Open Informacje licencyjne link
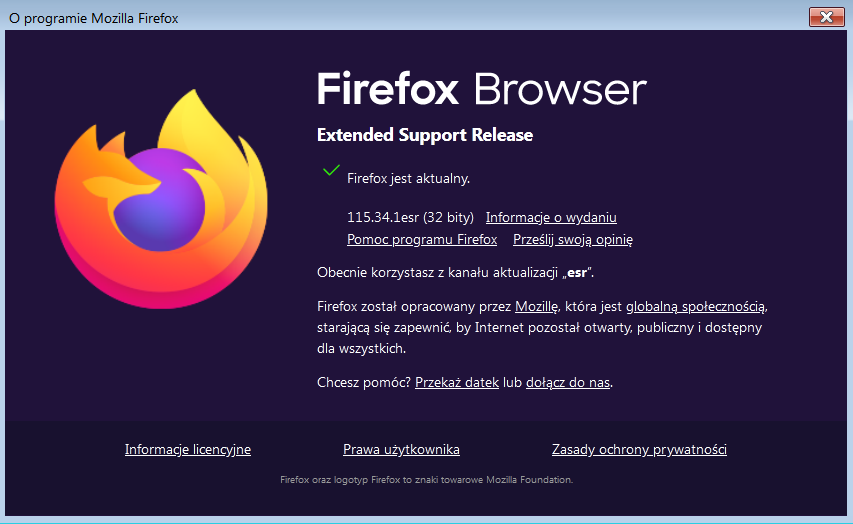 click(188, 449)
